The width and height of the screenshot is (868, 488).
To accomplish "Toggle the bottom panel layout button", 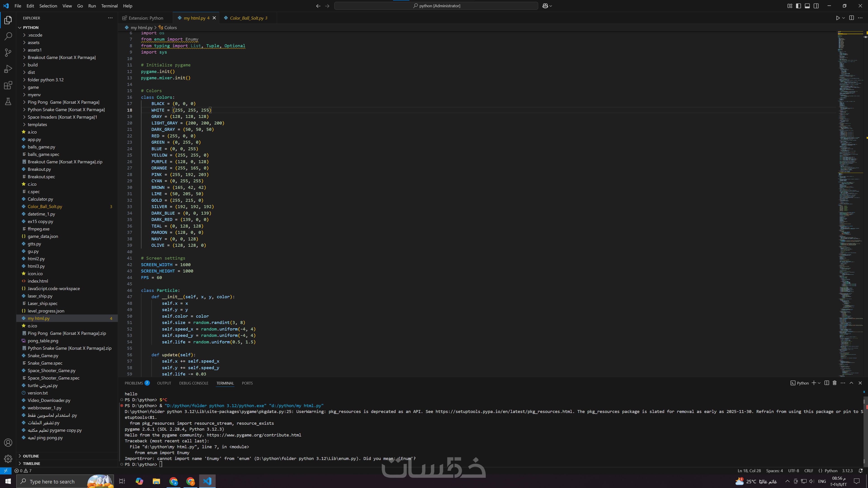I will (807, 6).
